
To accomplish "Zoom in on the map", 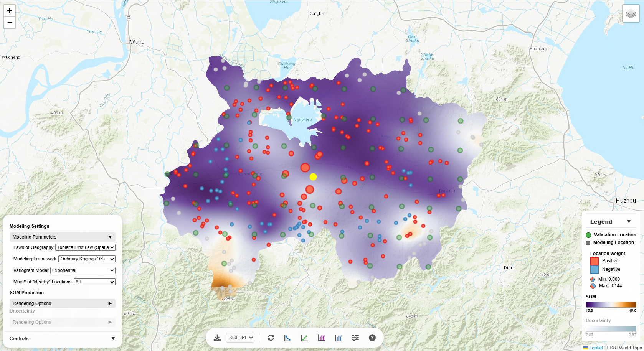I will [x=10, y=11].
